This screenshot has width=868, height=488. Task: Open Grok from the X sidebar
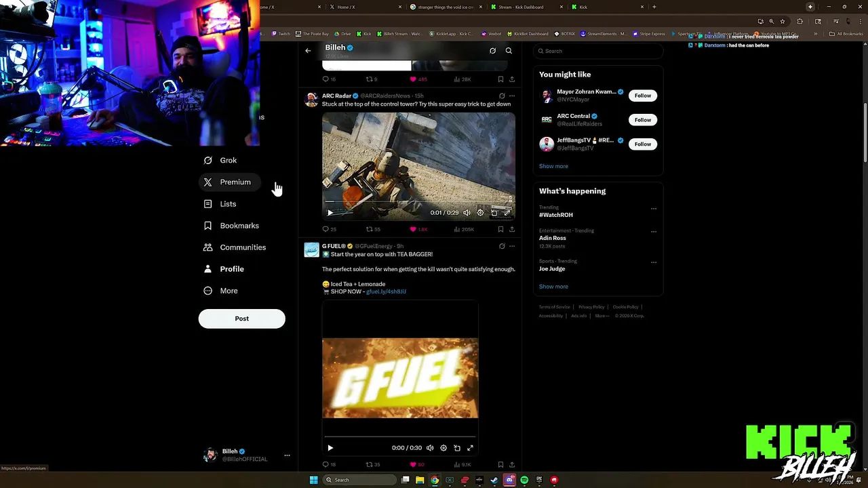(220, 161)
